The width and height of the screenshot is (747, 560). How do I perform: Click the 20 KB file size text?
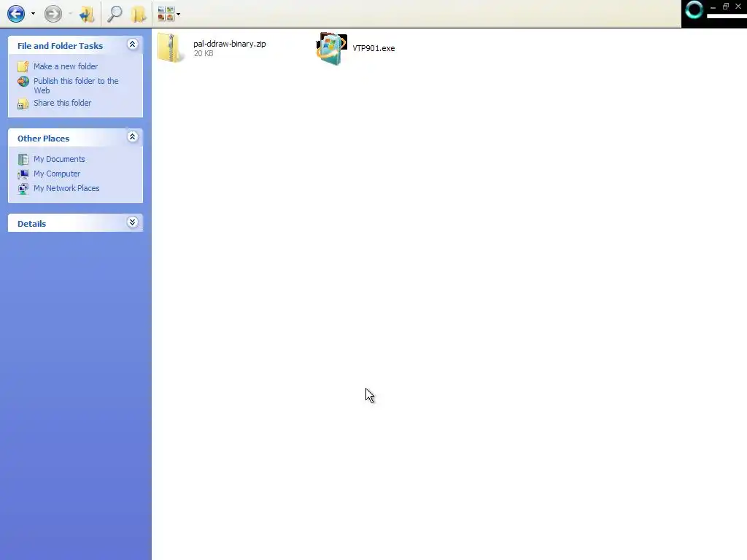tap(204, 53)
